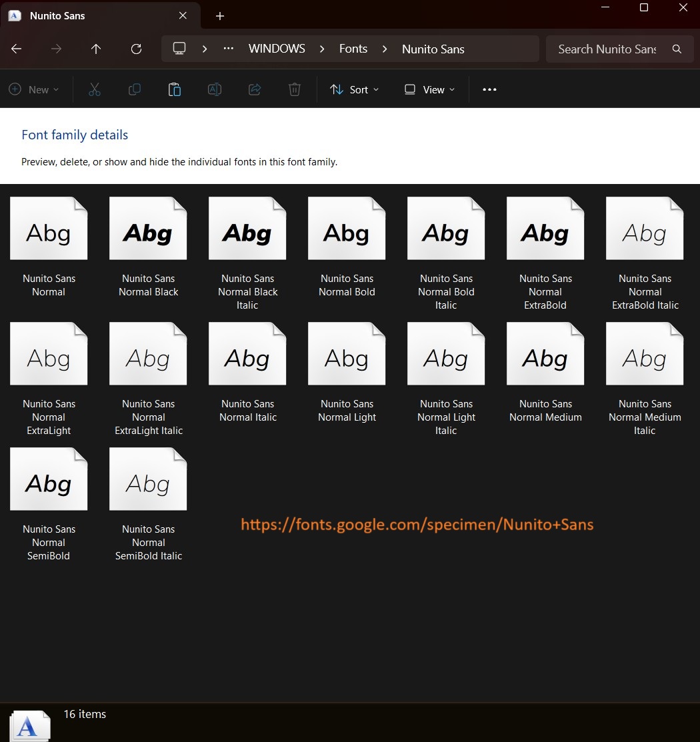The image size is (700, 742).
Task: Expand the New menu chevron
Action: tap(55, 89)
